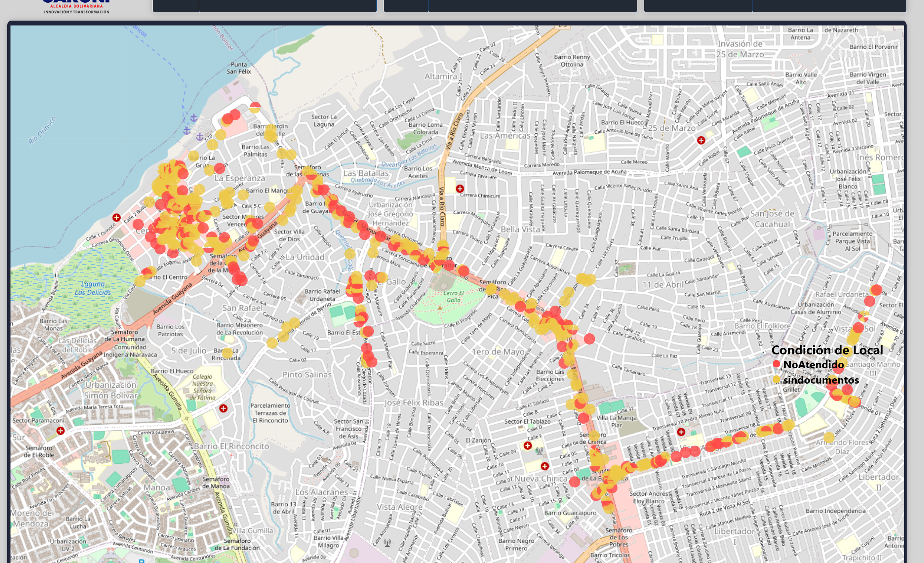Click the Condición de Local legend title
Image resolution: width=924 pixels, height=563 pixels.
coord(827,350)
